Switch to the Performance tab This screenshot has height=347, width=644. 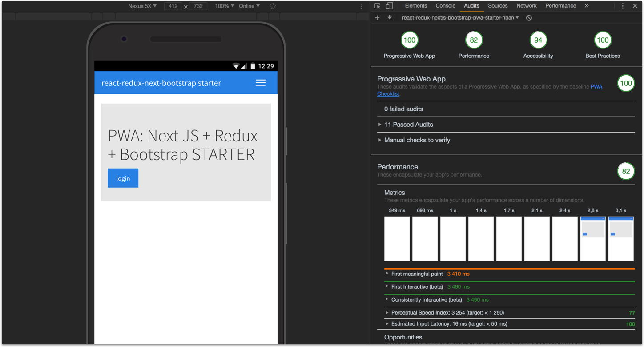[x=560, y=6]
